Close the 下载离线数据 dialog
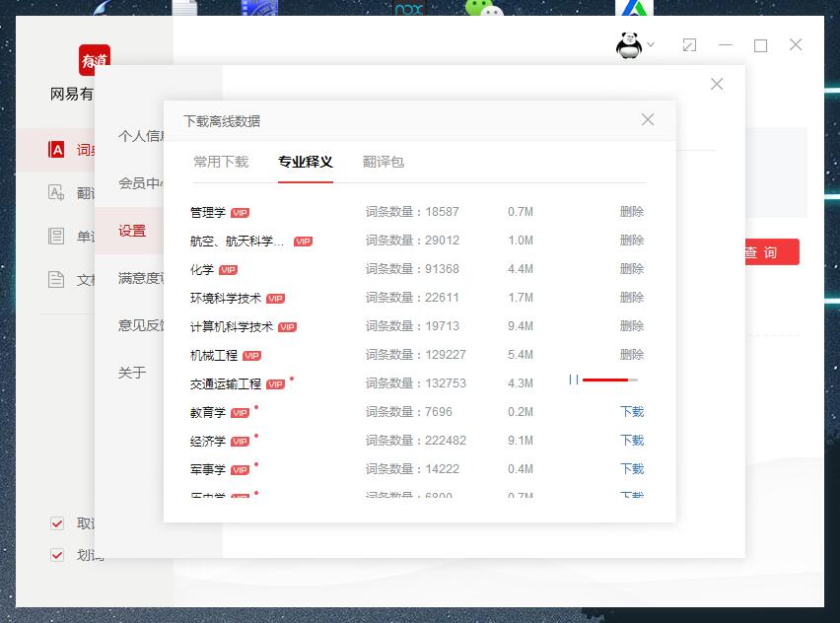The height and width of the screenshot is (623, 840). (648, 119)
